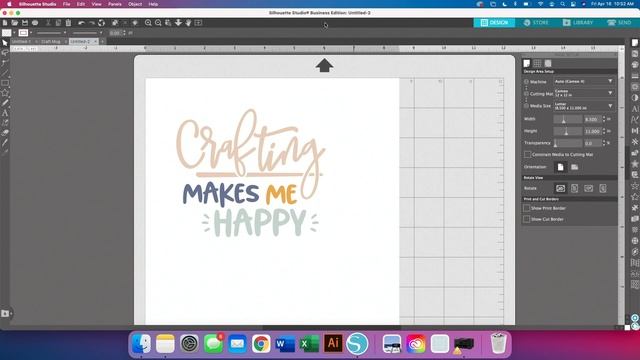
Task: Go to the LIBRARY tab
Action: click(578, 23)
